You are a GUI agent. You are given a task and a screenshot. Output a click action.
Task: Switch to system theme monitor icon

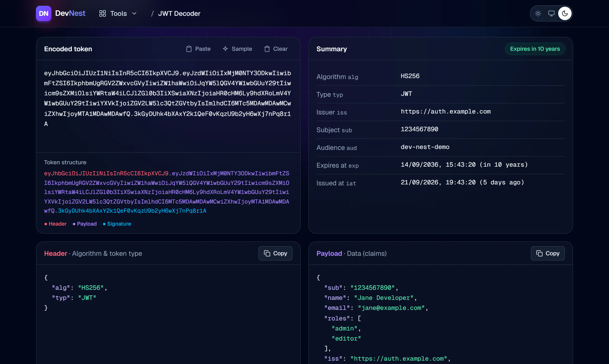pos(551,13)
